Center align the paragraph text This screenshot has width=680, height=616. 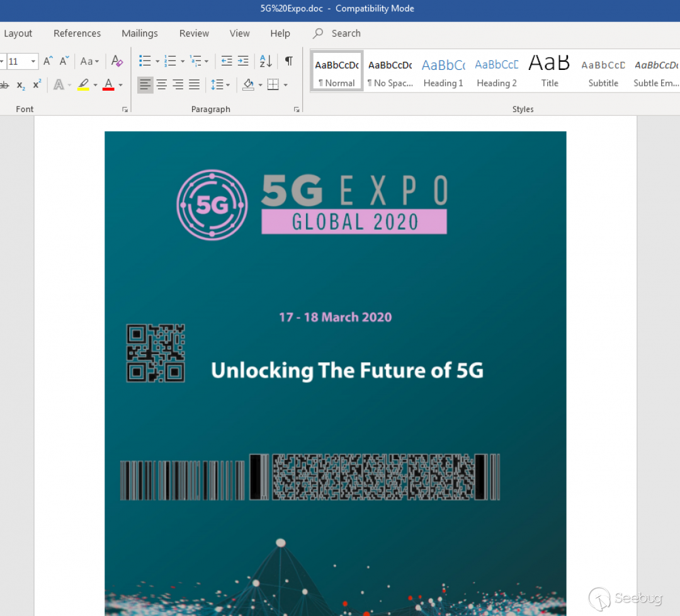click(162, 84)
